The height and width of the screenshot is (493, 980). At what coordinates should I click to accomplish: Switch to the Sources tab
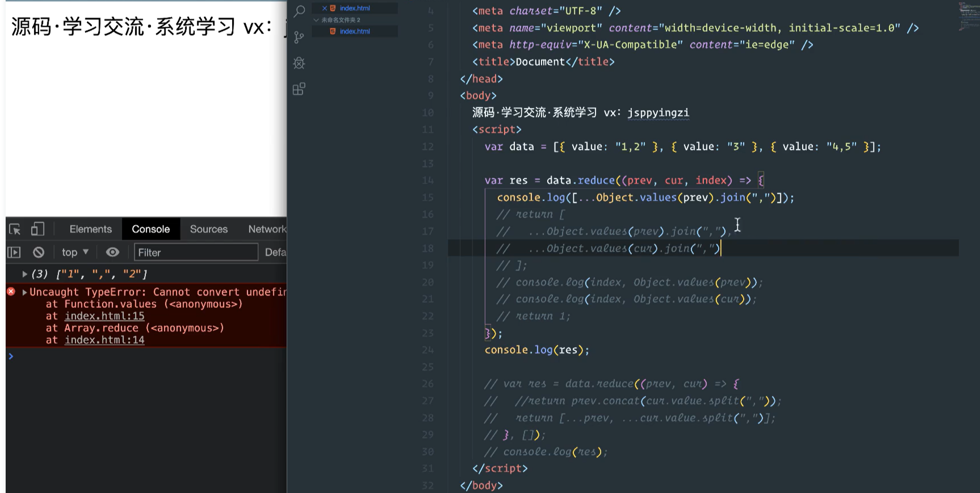click(x=209, y=229)
